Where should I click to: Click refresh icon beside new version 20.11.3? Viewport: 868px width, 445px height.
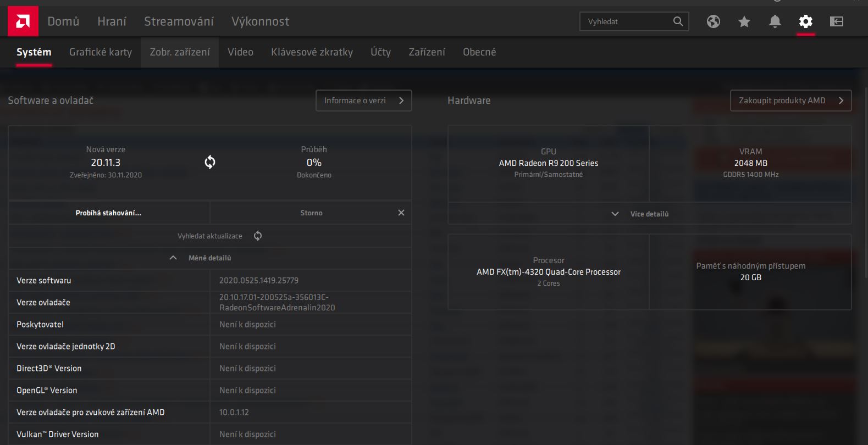point(210,162)
